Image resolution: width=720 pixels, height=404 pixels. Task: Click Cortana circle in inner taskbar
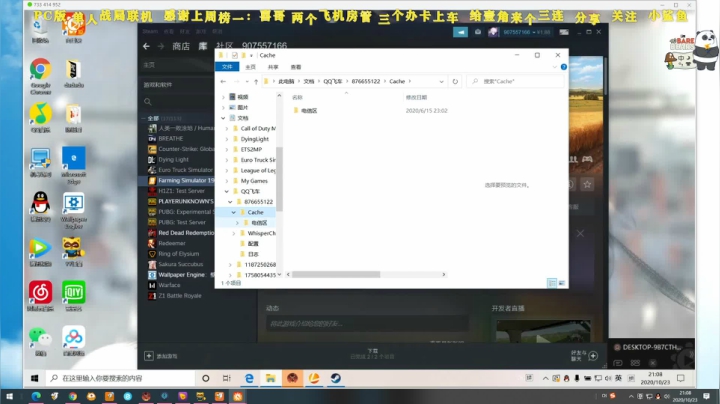click(x=206, y=378)
